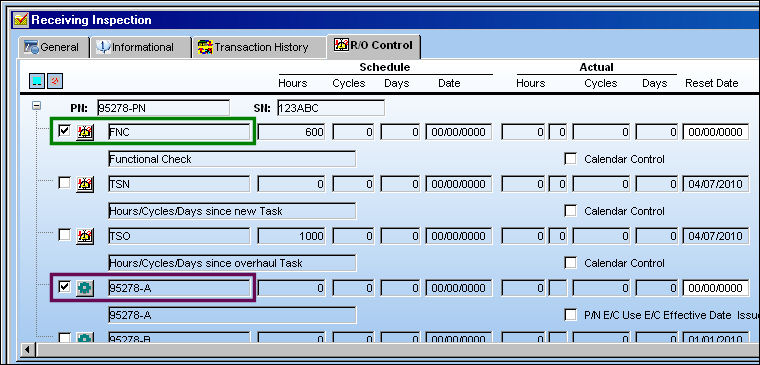Click the 95278-A reset date field

coord(715,288)
